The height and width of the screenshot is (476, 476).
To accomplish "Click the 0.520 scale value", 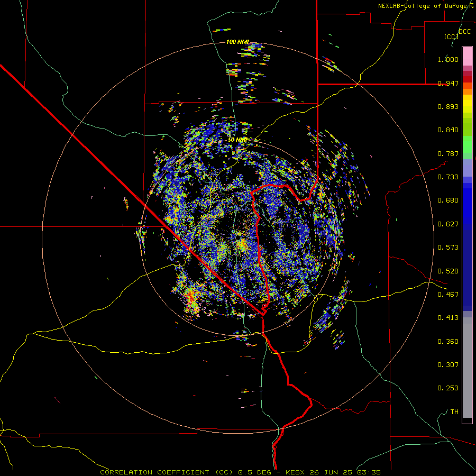I will pyautogui.click(x=448, y=271).
